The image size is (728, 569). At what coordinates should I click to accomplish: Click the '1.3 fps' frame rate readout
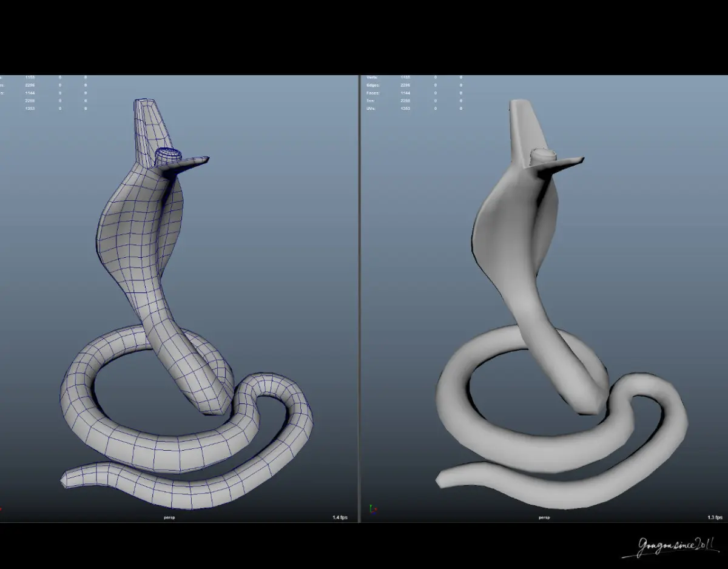715,517
